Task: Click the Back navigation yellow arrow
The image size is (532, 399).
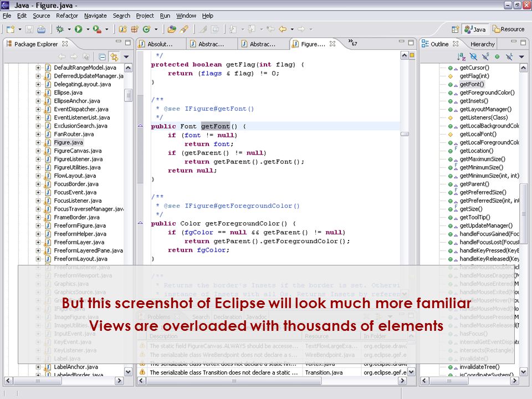Action: click(x=282, y=29)
